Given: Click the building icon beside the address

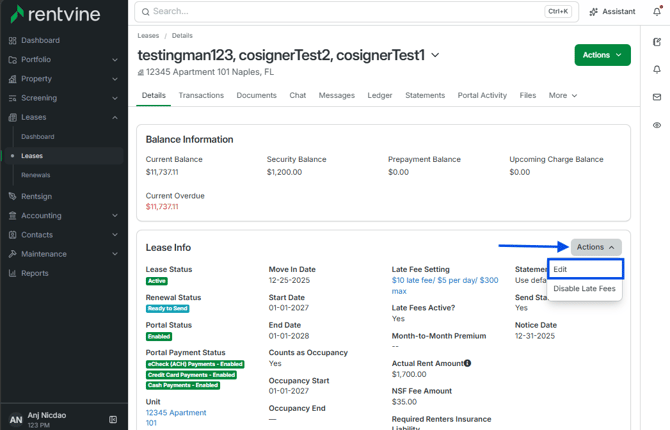Looking at the screenshot, I should coord(140,73).
